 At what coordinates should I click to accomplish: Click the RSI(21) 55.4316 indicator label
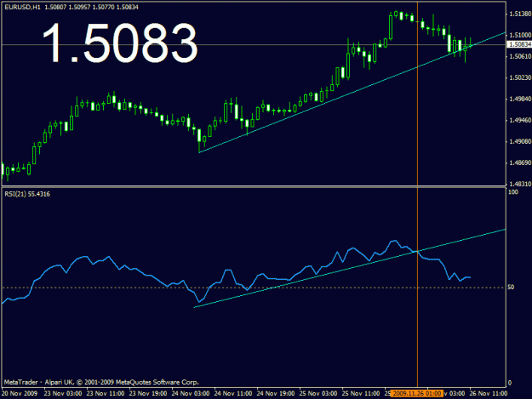(x=27, y=194)
